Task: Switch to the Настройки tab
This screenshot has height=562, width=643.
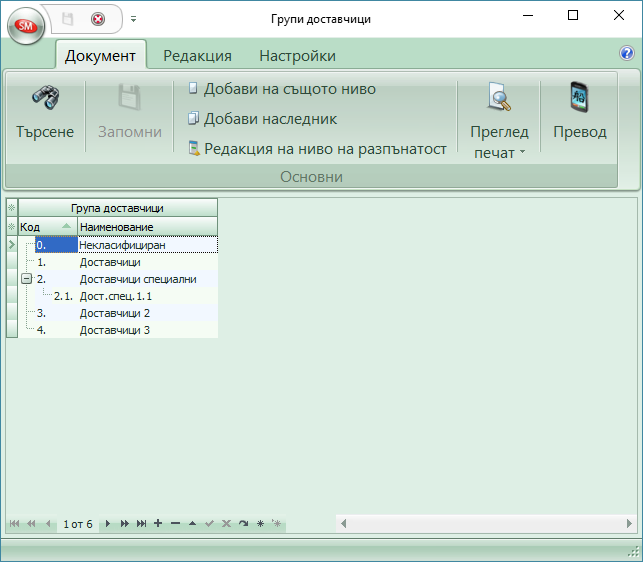Action: 297,56
